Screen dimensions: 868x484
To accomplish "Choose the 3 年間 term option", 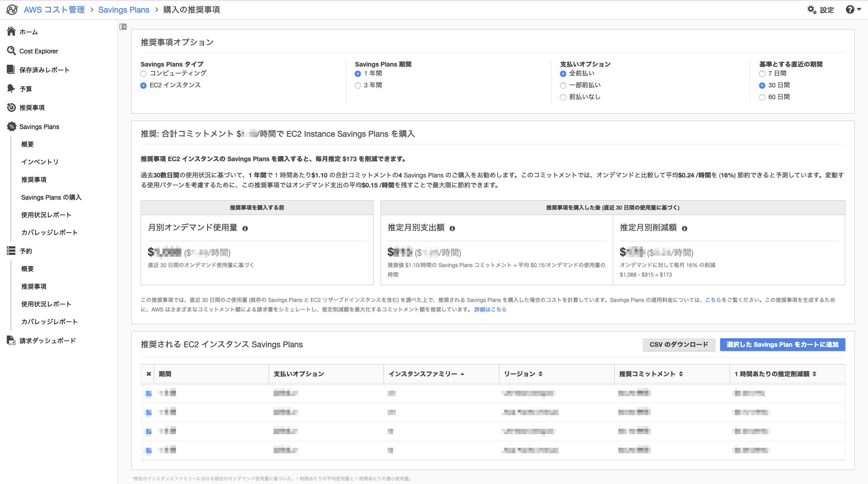I will tap(358, 86).
